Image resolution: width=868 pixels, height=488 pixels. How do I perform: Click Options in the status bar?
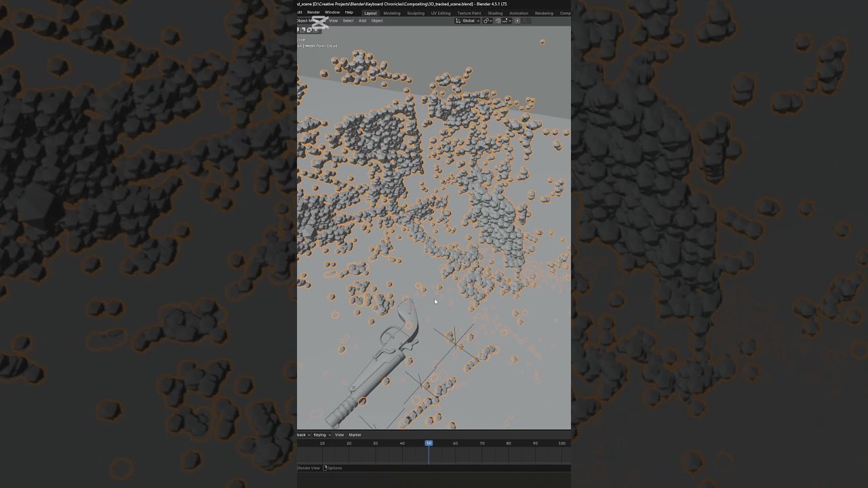pos(334,468)
